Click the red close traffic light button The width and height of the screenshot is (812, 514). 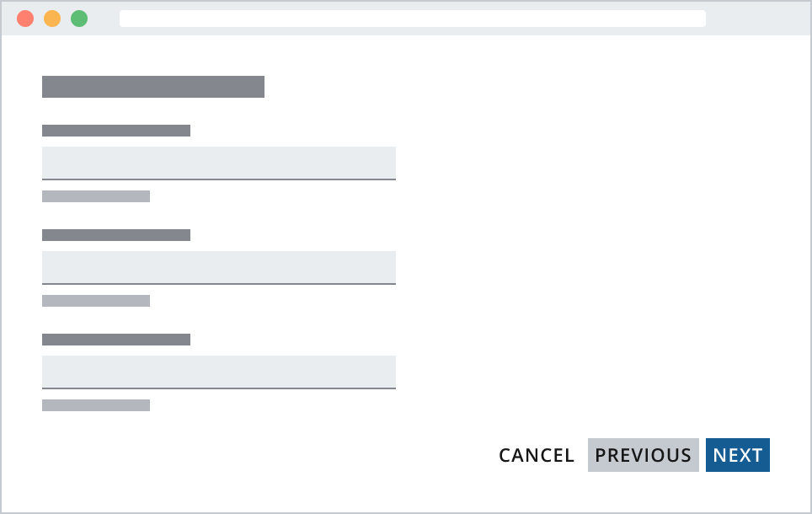25,17
